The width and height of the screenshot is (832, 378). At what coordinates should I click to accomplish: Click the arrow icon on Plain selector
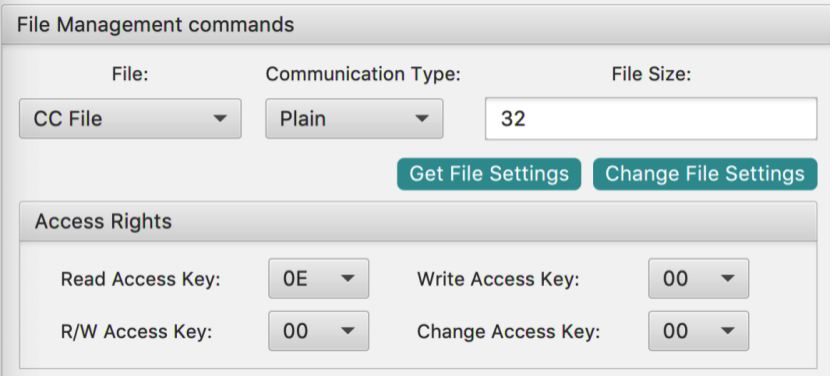422,119
